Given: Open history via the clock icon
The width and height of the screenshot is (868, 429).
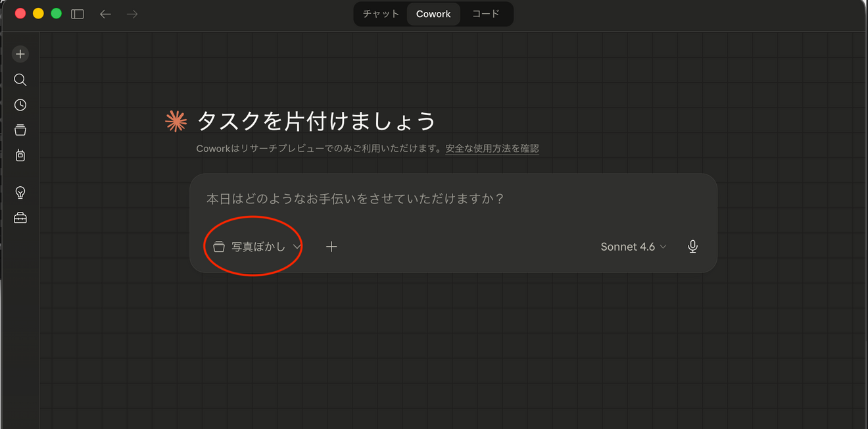Looking at the screenshot, I should click(x=20, y=104).
